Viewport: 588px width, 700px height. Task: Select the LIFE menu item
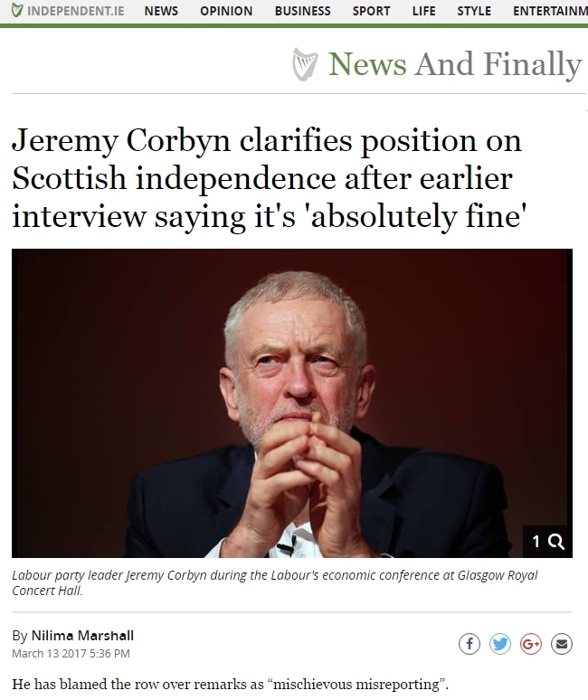tap(423, 11)
